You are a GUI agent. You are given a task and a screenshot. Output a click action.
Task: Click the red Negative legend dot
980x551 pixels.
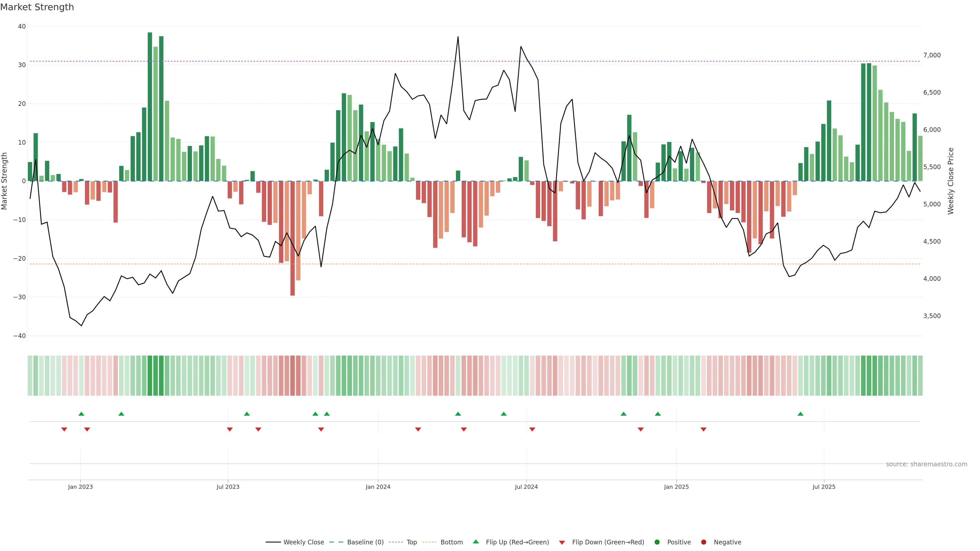click(703, 542)
